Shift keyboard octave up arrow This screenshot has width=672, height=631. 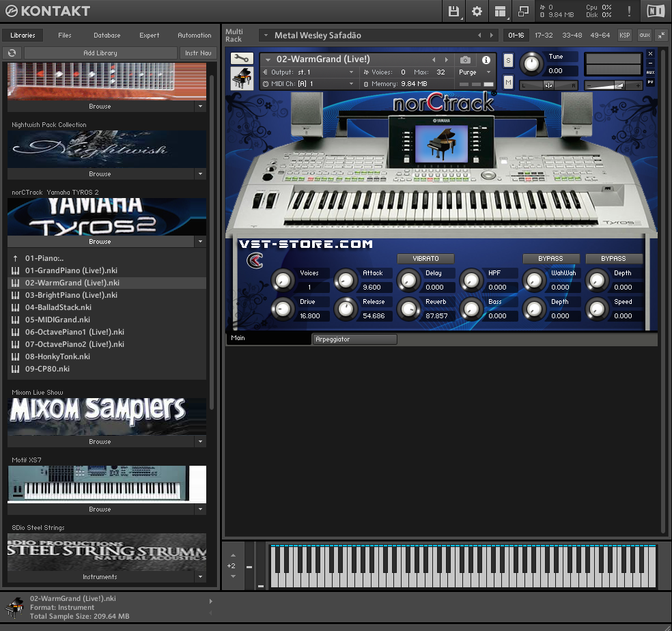[233, 556]
